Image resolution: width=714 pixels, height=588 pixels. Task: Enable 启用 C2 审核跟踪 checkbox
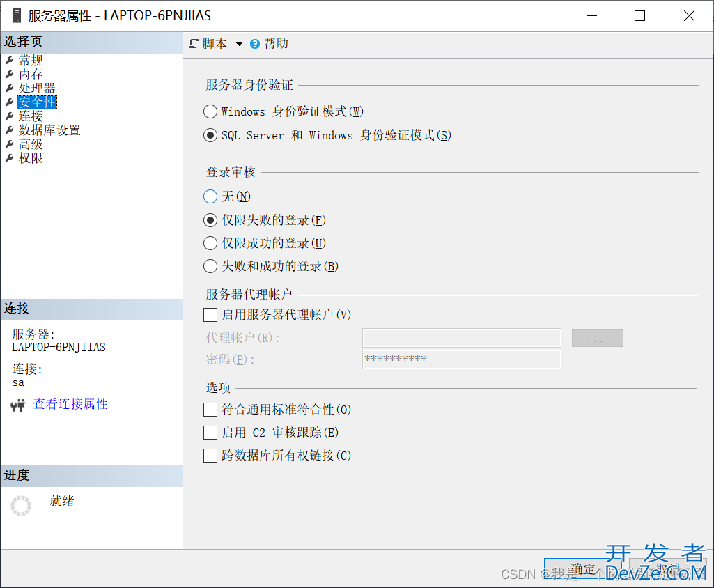(210, 433)
